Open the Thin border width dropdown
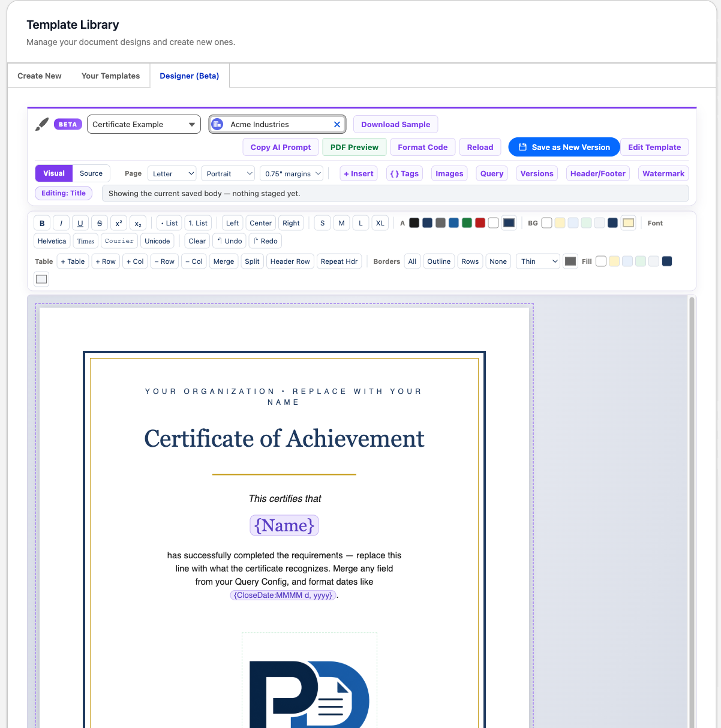721x728 pixels. click(x=538, y=261)
